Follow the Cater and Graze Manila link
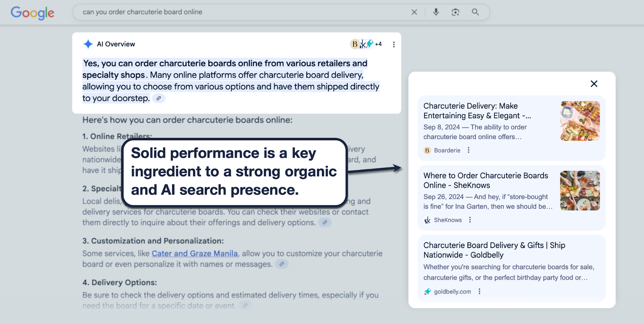 (194, 253)
